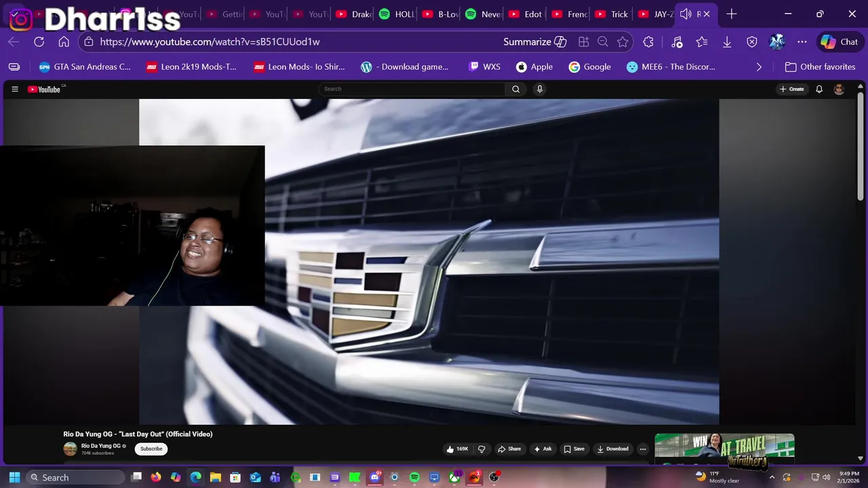The height and width of the screenshot is (488, 868).
Task: Reload the YouTube page
Action: click(x=39, y=42)
